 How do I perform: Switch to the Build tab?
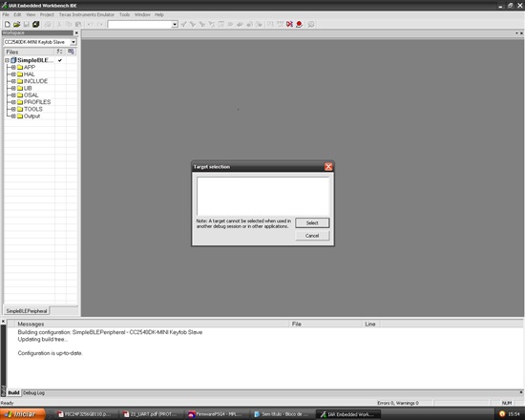[13, 393]
